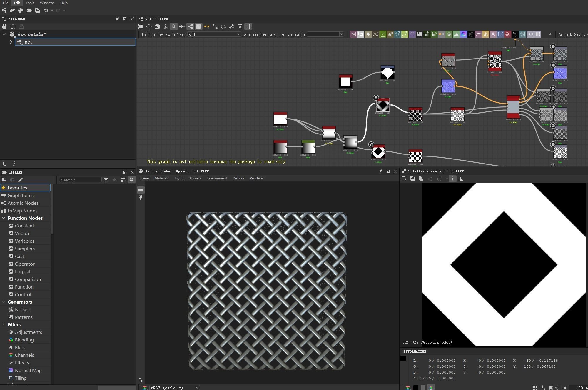Viewport: 588px width, 390px height.
Task: Open the histogram in 2D view
Action: (x=461, y=179)
